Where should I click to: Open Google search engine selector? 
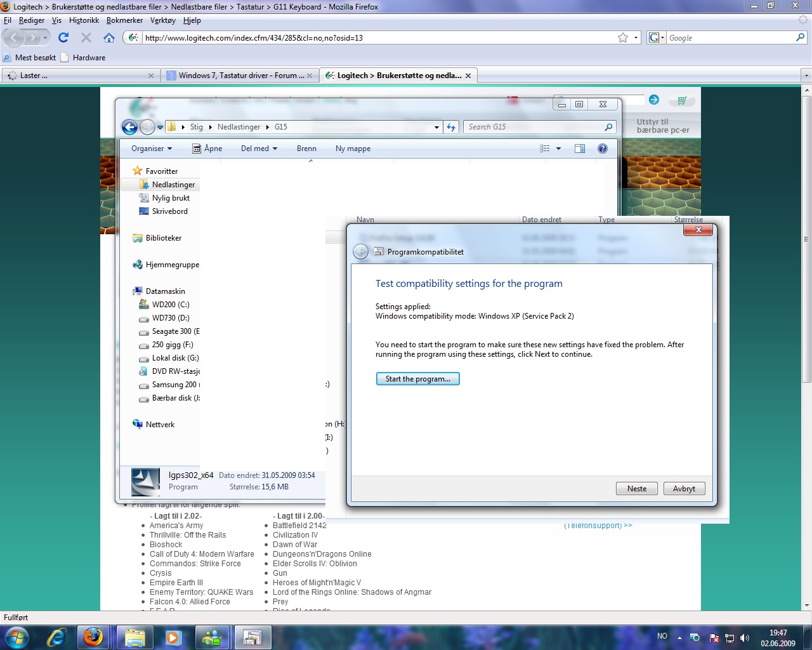(656, 37)
